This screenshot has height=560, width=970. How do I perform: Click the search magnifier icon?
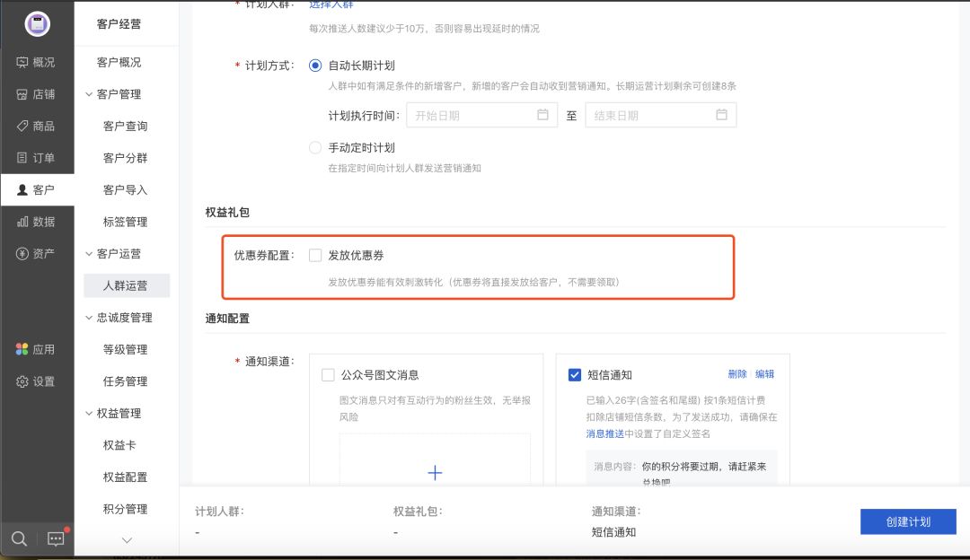coord(19,538)
